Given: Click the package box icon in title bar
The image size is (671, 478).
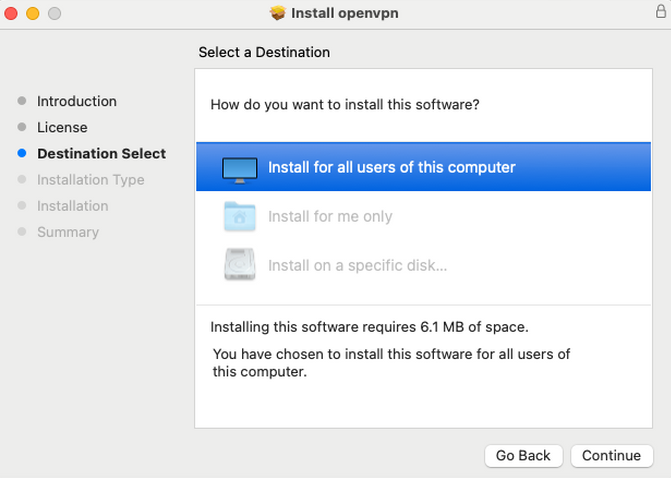Looking at the screenshot, I should point(278,13).
